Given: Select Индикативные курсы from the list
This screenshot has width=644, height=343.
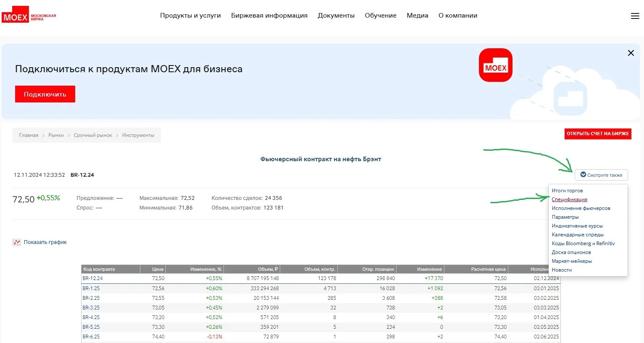Looking at the screenshot, I should (x=577, y=226).
